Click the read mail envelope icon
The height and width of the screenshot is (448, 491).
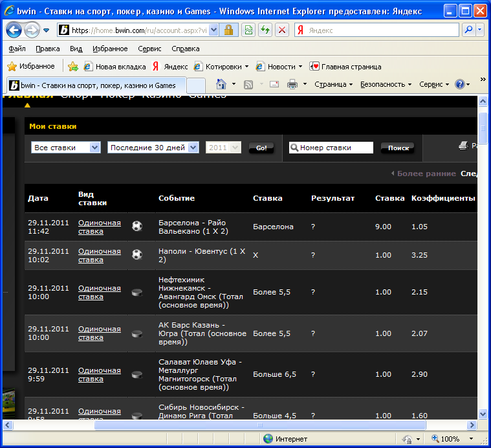click(274, 84)
